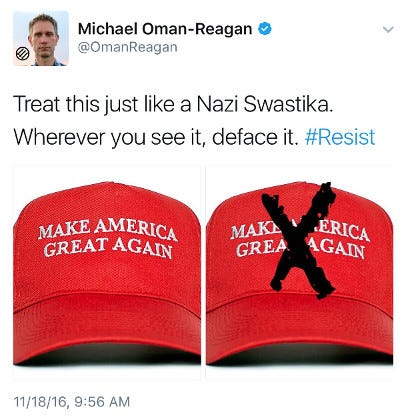Open the @OmanReagan handle
The height and width of the screenshot is (417, 400).
pos(127,47)
